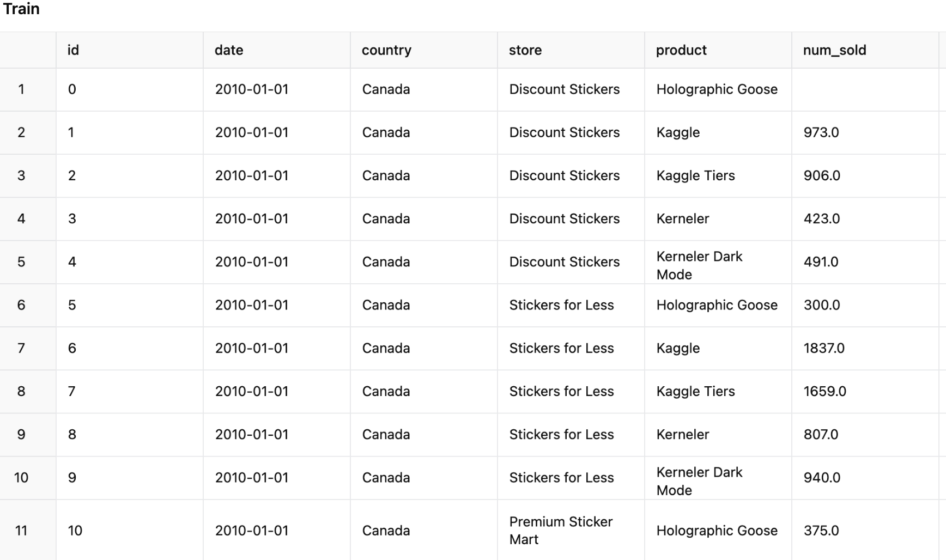Click num_sold value 1659.0

point(825,391)
